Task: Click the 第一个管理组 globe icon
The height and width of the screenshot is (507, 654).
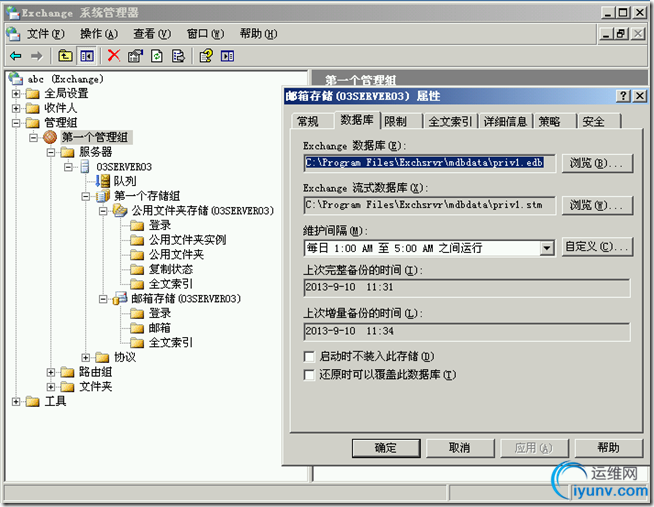Action: [x=50, y=137]
